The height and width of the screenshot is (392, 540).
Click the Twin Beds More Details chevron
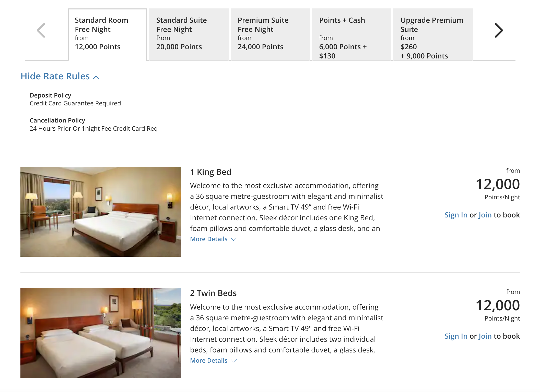coord(233,361)
